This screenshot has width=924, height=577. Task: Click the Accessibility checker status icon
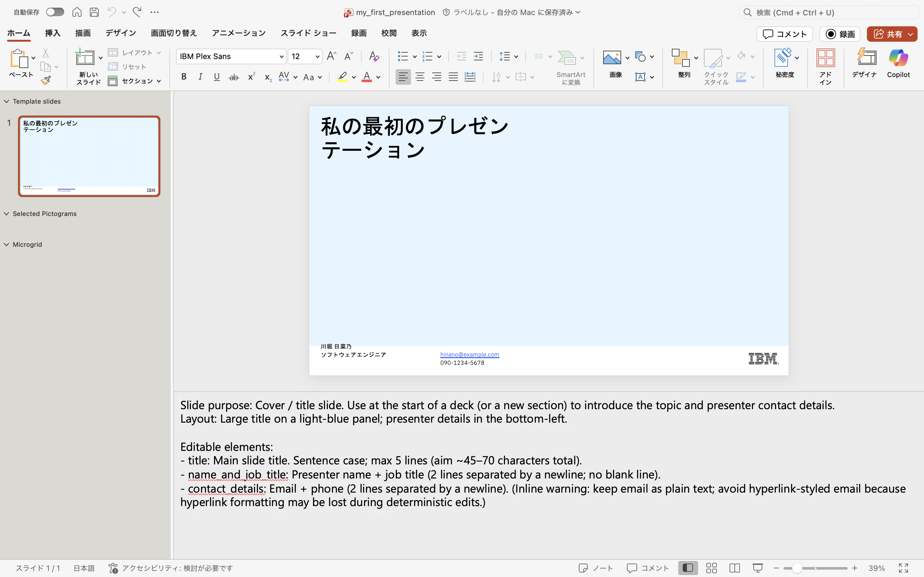point(113,568)
